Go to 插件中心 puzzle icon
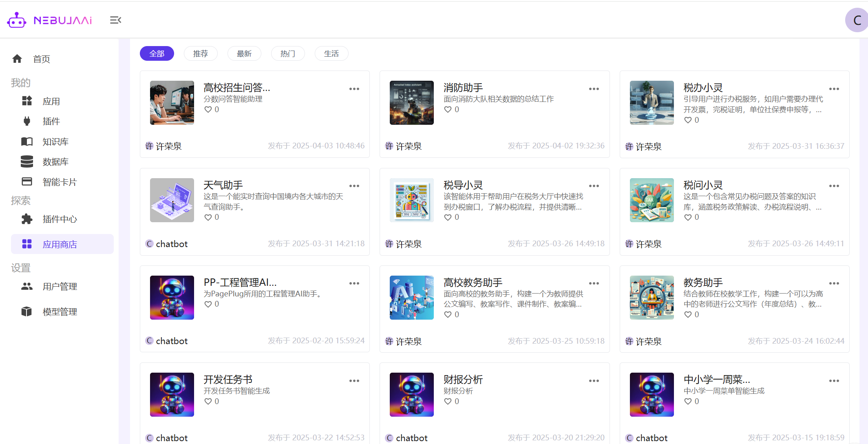This screenshot has height=444, width=868. (27, 219)
